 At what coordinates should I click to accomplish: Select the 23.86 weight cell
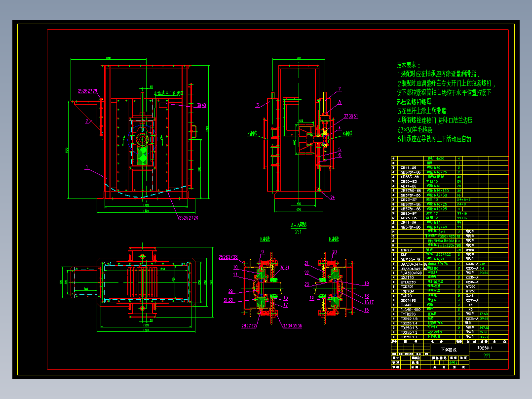[484, 273]
